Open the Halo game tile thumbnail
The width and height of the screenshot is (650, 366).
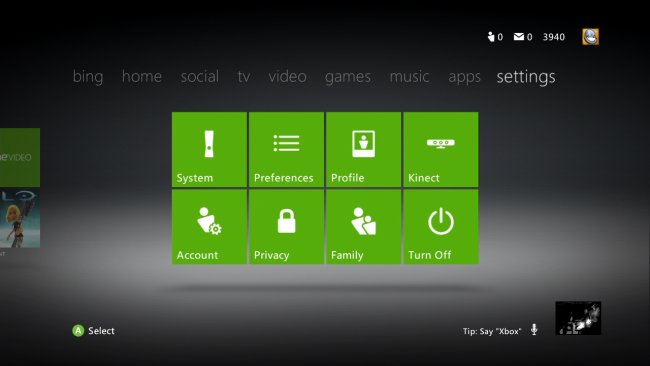click(x=20, y=218)
